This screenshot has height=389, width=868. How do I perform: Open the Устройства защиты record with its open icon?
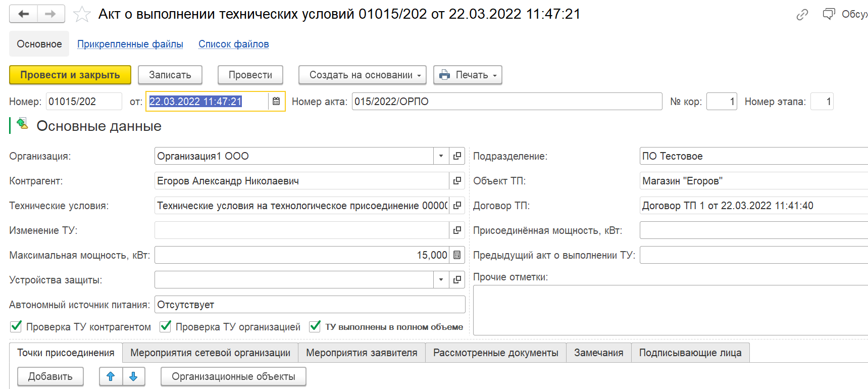[x=457, y=280]
